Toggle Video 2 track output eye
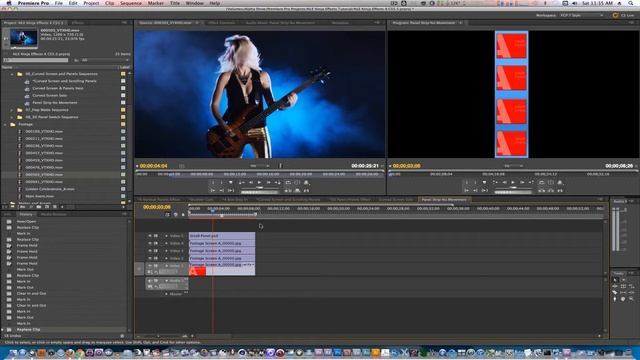This screenshot has height=360, width=640. (x=149, y=258)
